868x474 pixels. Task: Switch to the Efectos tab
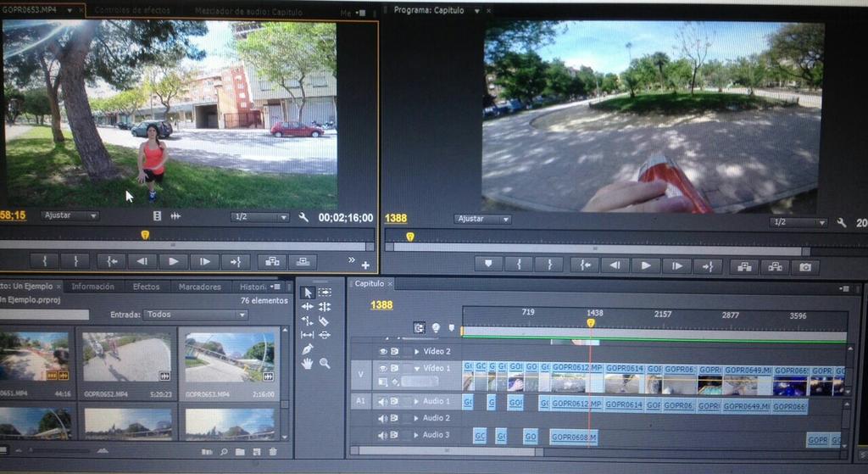[146, 287]
